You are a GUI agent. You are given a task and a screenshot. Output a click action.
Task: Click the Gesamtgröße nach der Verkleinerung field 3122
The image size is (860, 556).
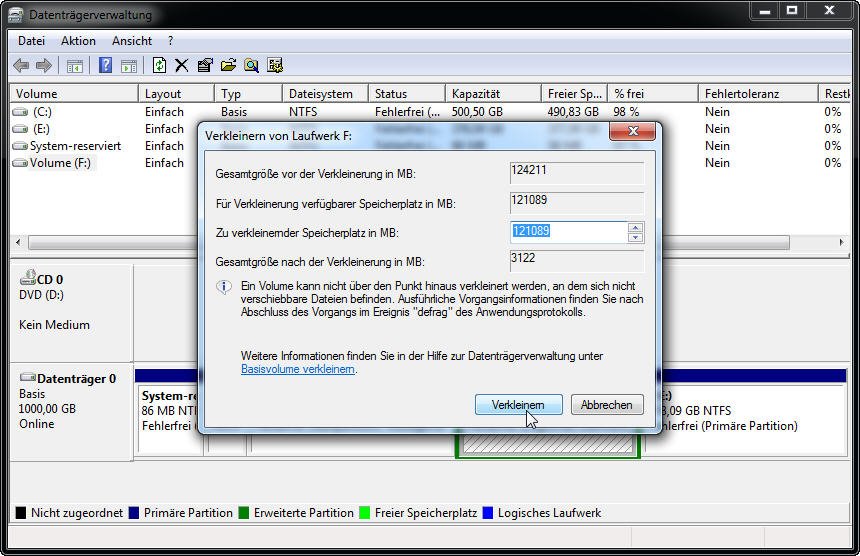[577, 261]
